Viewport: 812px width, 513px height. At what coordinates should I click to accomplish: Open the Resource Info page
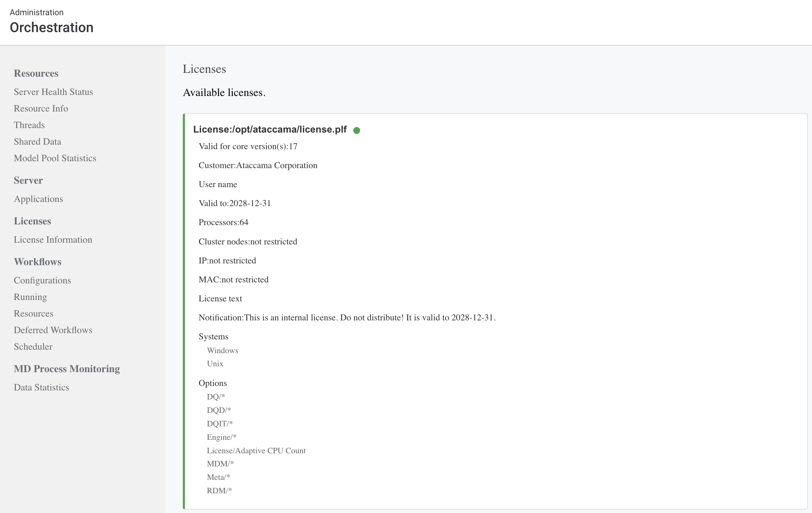pyautogui.click(x=41, y=108)
